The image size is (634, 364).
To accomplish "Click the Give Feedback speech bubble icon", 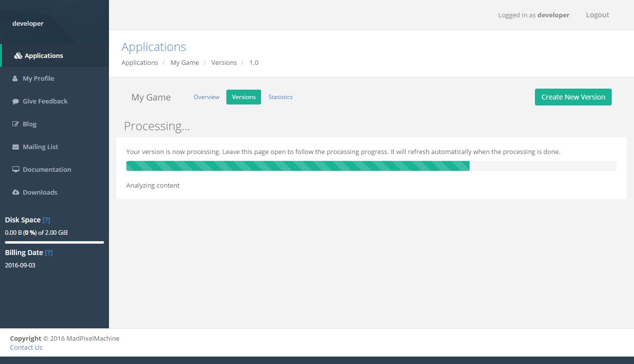I will coord(15,102).
